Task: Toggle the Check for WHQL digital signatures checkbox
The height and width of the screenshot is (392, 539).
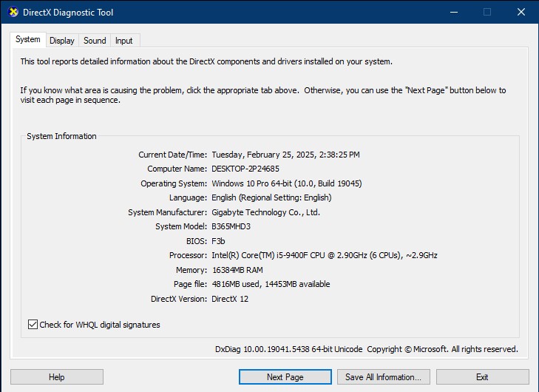Action: tap(33, 325)
